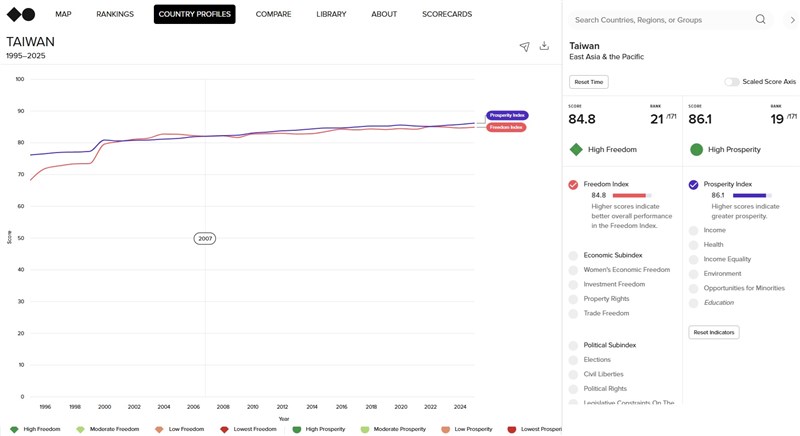Viewport: 800px width, 436px height.
Task: Click the share paper-plane icon
Action: pyautogui.click(x=524, y=46)
